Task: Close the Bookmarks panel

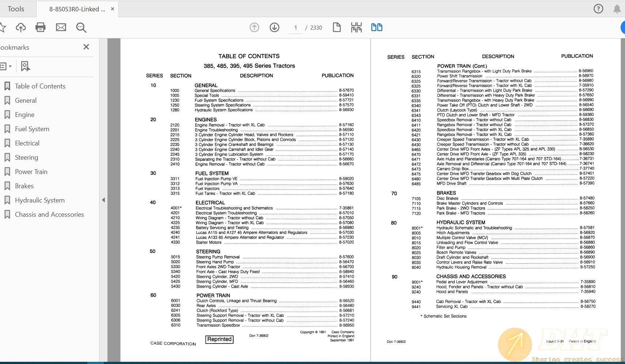Action: (x=86, y=47)
